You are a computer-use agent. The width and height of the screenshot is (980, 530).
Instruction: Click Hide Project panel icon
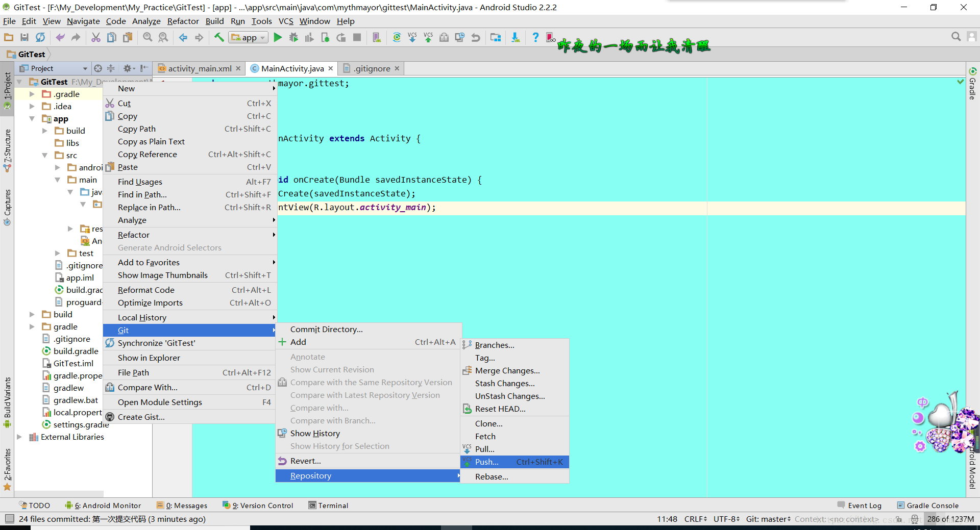(x=145, y=68)
